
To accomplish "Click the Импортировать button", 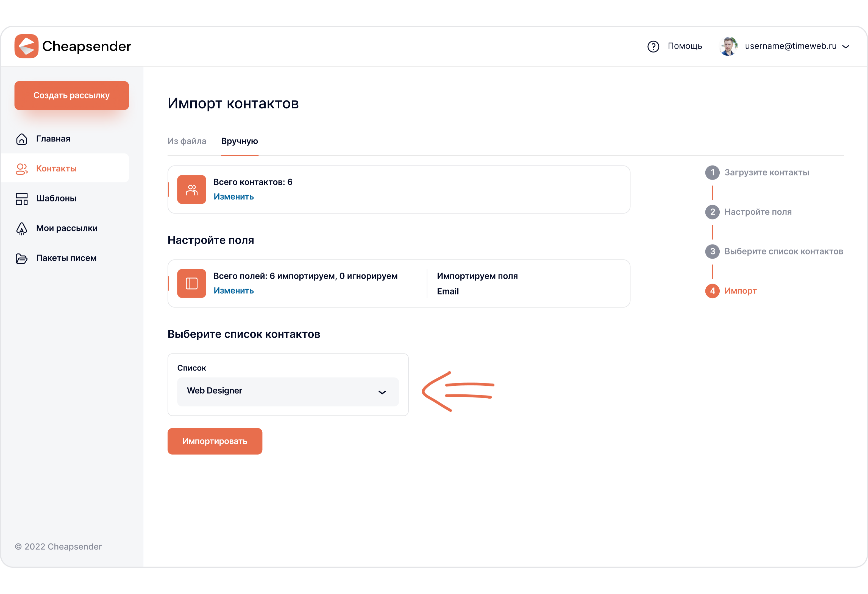I will pyautogui.click(x=215, y=441).
